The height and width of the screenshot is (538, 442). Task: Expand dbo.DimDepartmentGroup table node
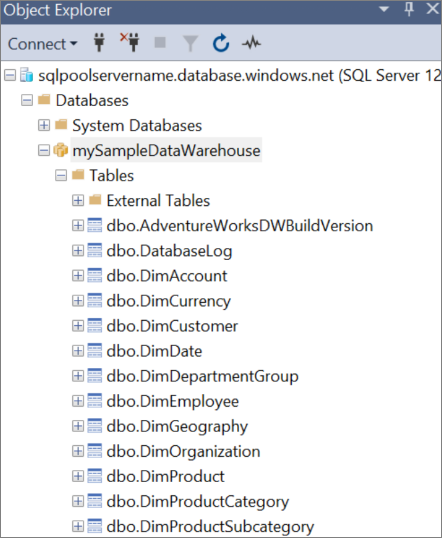tap(78, 376)
